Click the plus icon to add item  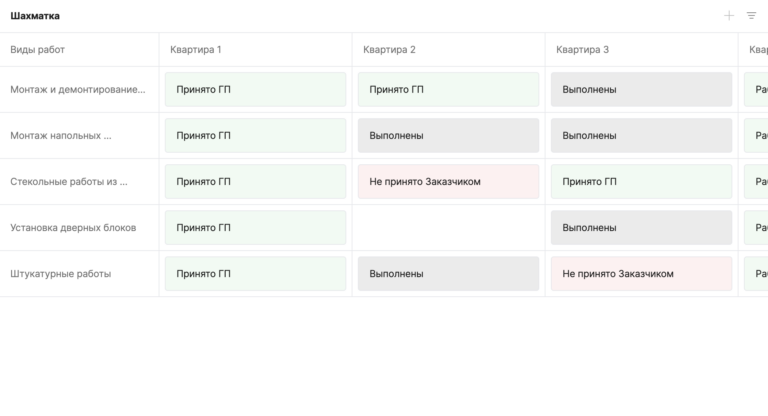pyautogui.click(x=729, y=16)
